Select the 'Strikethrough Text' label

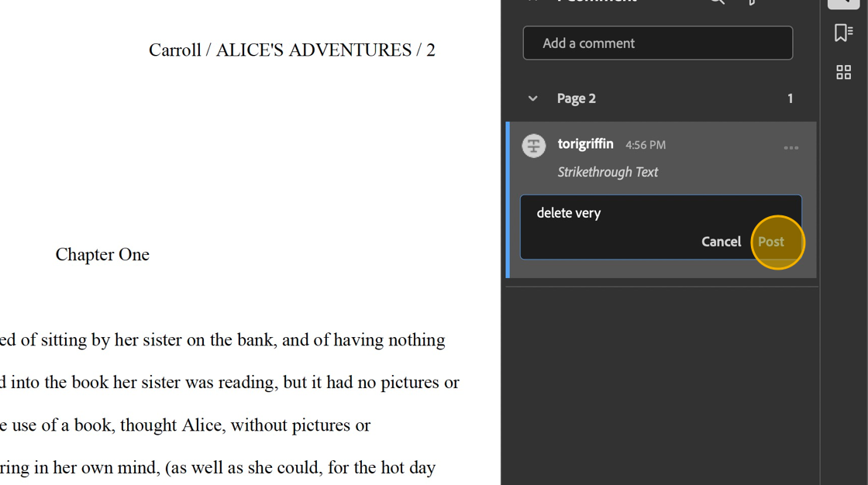click(x=608, y=172)
